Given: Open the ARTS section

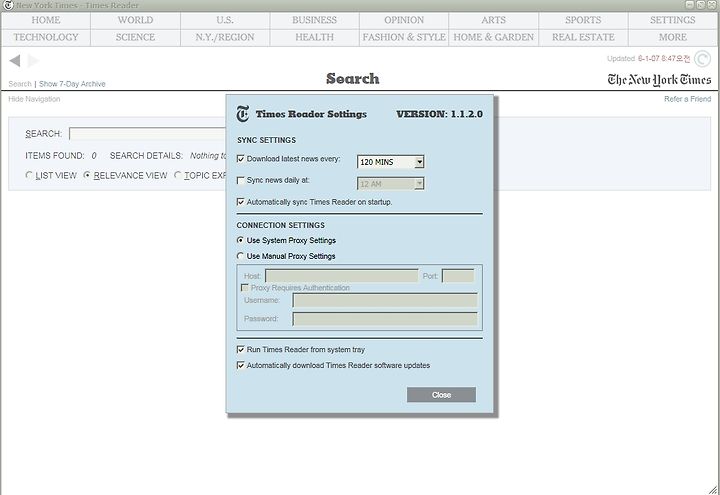Looking at the screenshot, I should pyautogui.click(x=494, y=20).
